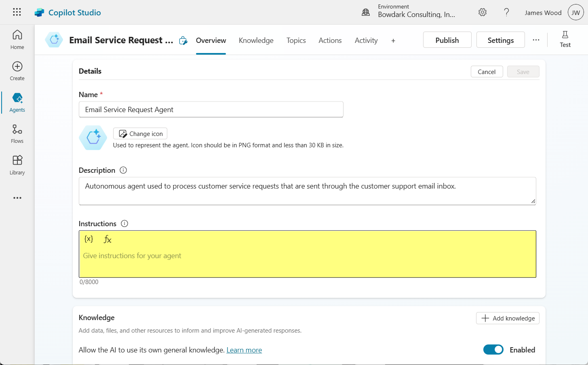The height and width of the screenshot is (365, 588).
Task: Click into the Description text area
Action: [308, 191]
